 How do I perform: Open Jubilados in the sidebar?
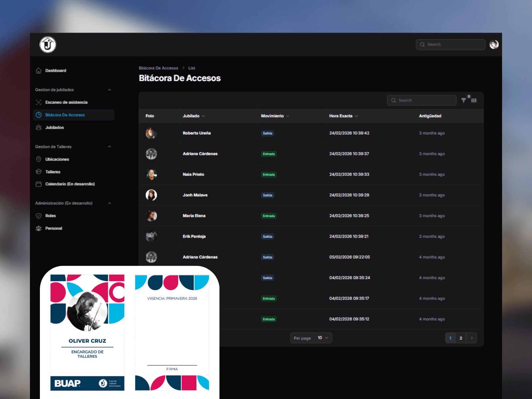74,127
